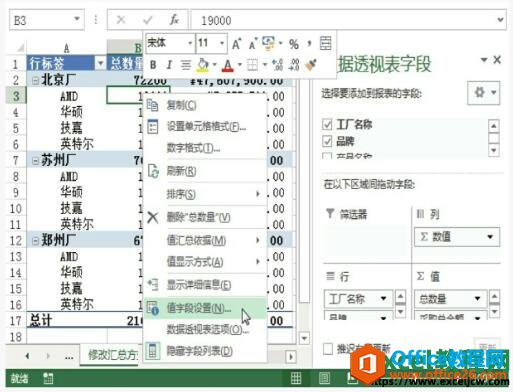Screen dimensions: 513x392
Task: Click the pivot fields gear tools icon
Action: click(483, 92)
